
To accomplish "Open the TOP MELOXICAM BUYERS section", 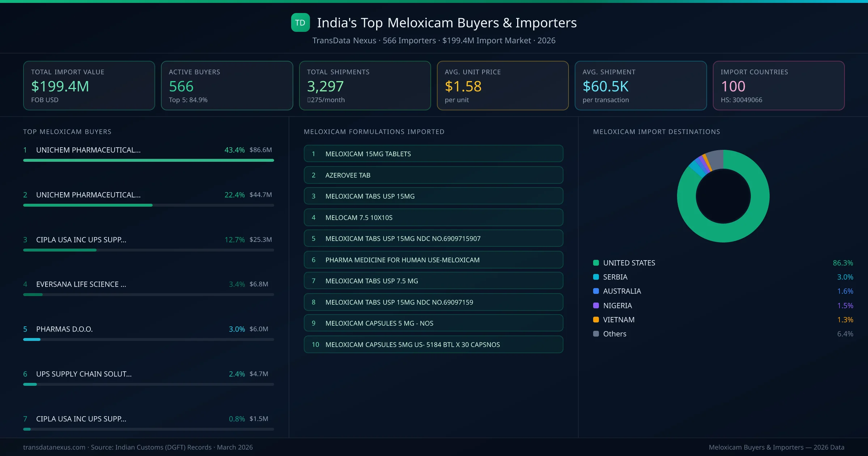I will (67, 131).
